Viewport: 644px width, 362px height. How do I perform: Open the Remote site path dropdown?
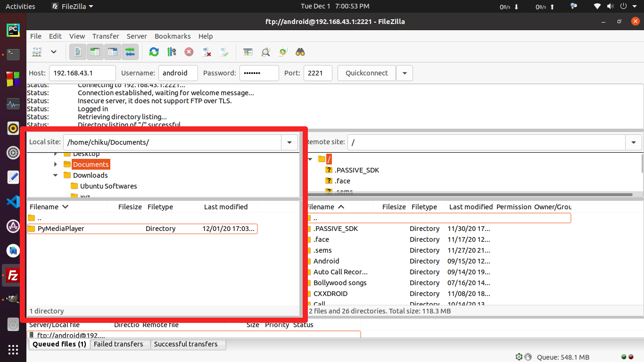634,142
